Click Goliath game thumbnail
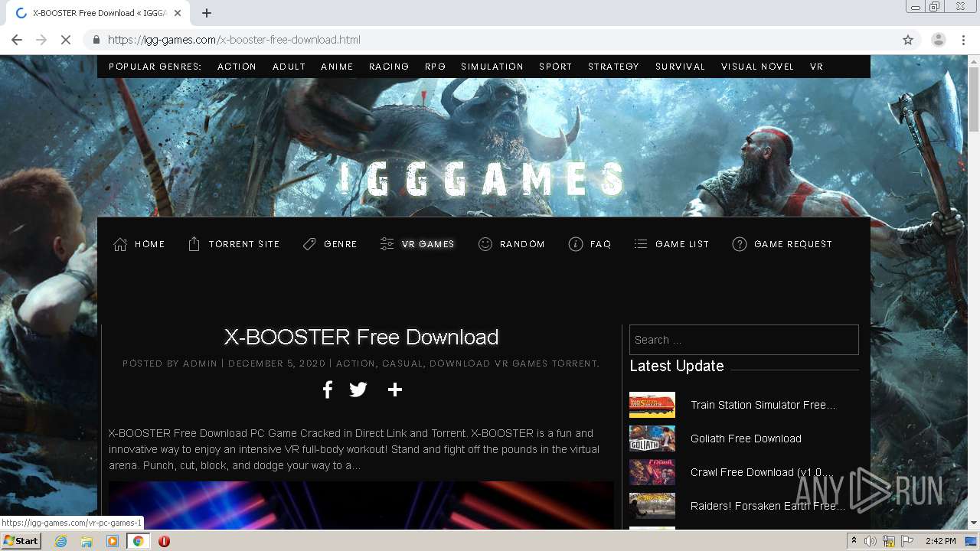Screen dimensions: 980x551 point(652,439)
